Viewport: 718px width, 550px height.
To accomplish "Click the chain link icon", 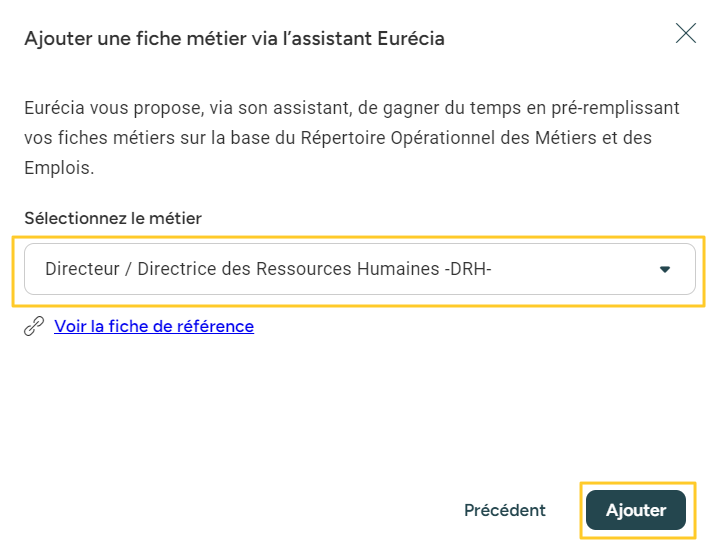I will 34,326.
